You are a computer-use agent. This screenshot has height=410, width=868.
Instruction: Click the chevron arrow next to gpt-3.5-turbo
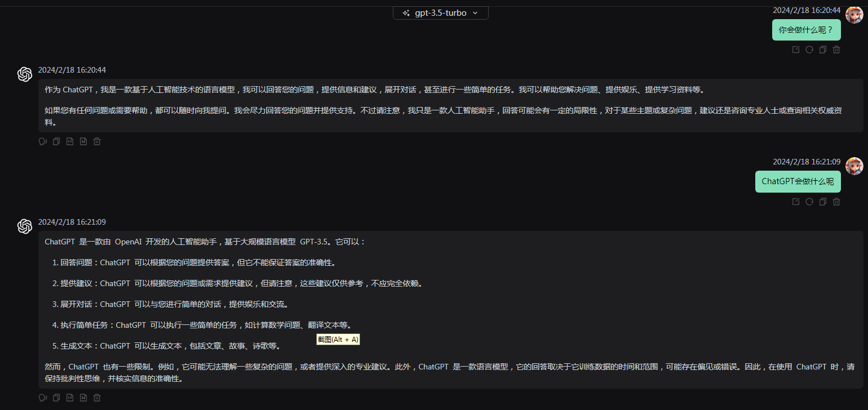tap(475, 13)
